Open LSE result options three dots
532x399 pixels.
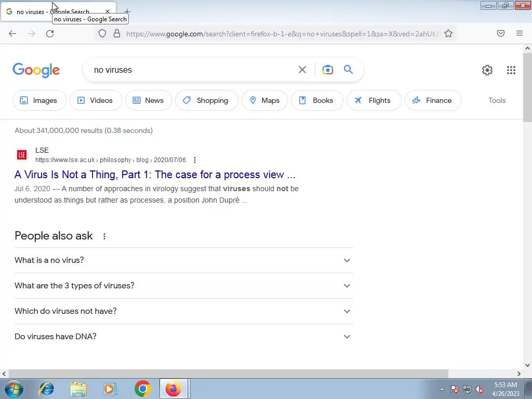coord(194,160)
